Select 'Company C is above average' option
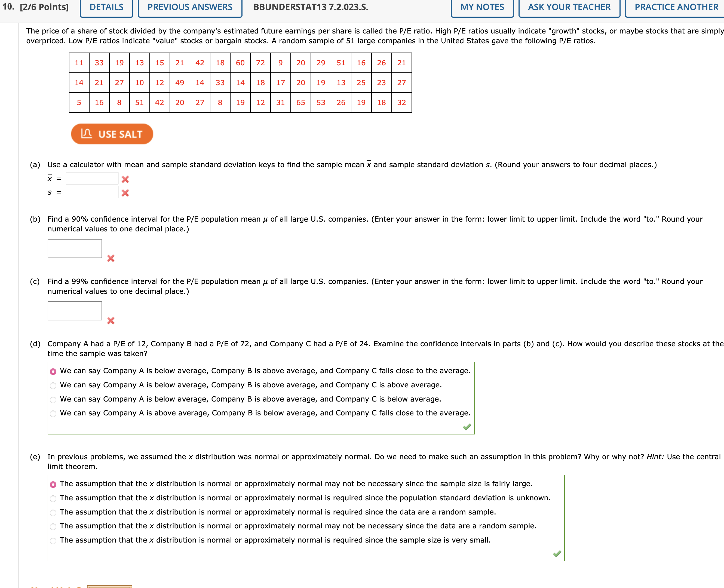This screenshot has width=724, height=588. 53,385
